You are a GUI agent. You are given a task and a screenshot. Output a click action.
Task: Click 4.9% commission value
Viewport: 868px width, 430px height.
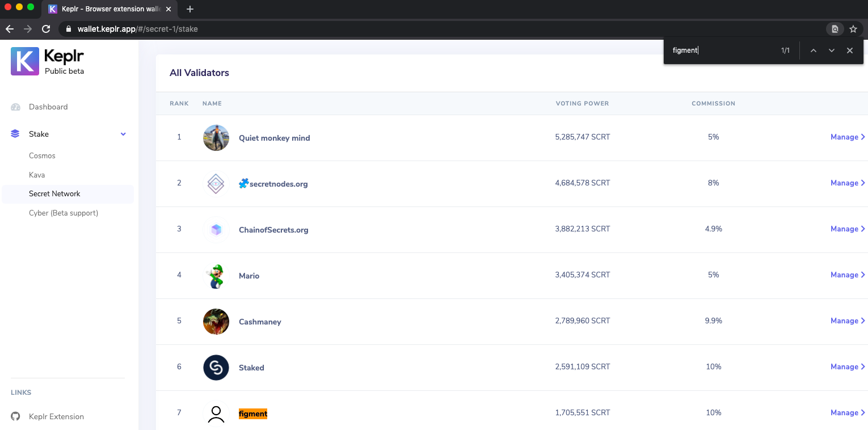(x=713, y=229)
